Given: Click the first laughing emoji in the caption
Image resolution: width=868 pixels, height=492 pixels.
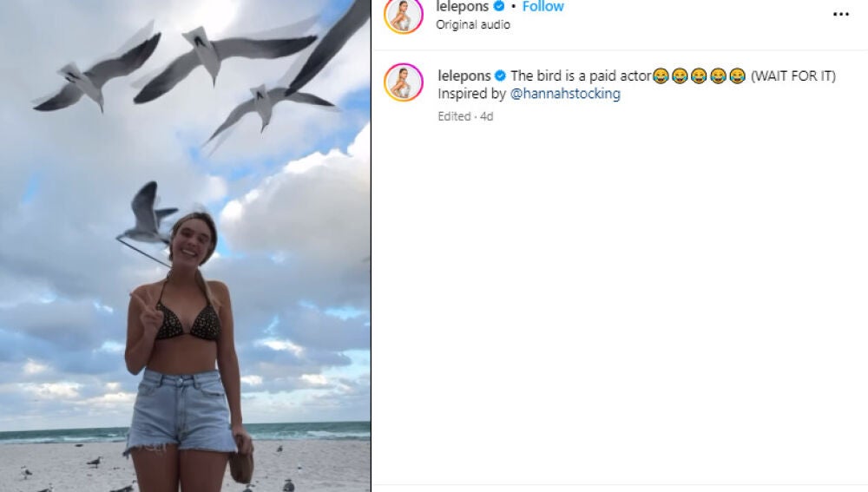Looking at the screenshot, I should (x=661, y=76).
